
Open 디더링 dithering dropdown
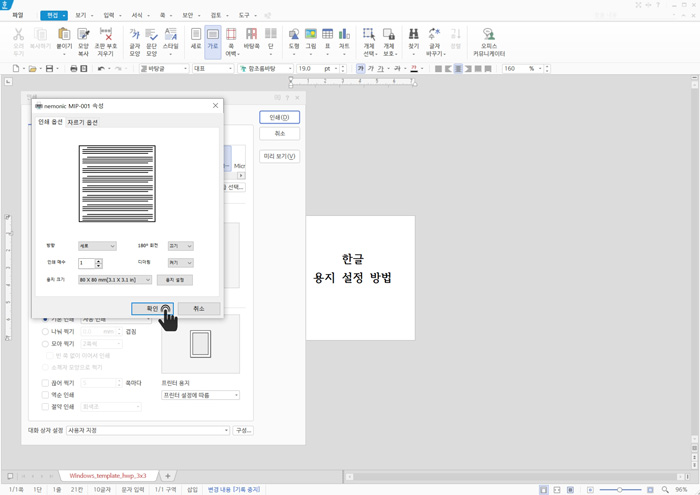(x=180, y=263)
